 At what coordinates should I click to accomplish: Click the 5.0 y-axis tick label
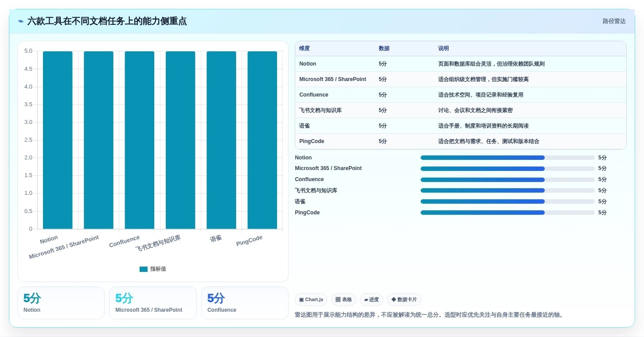[x=28, y=51]
